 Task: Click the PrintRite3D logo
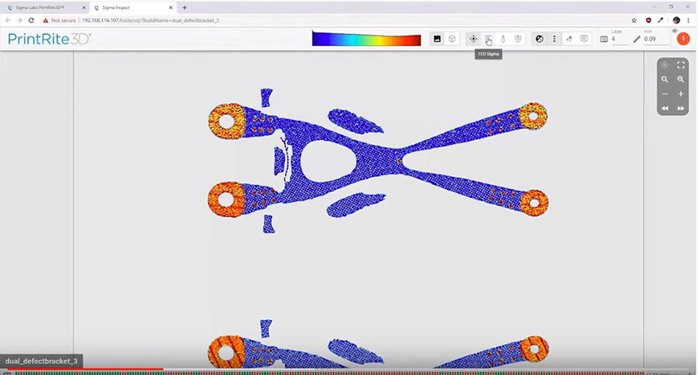[x=49, y=39]
